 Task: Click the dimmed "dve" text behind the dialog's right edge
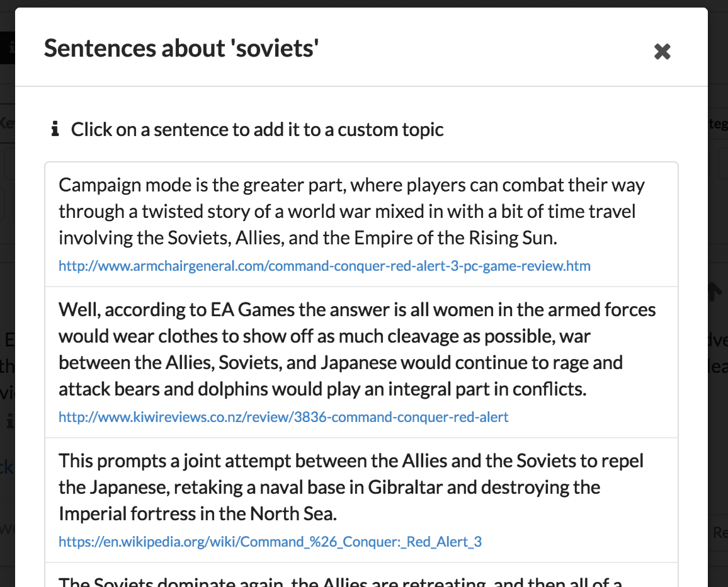click(x=718, y=340)
